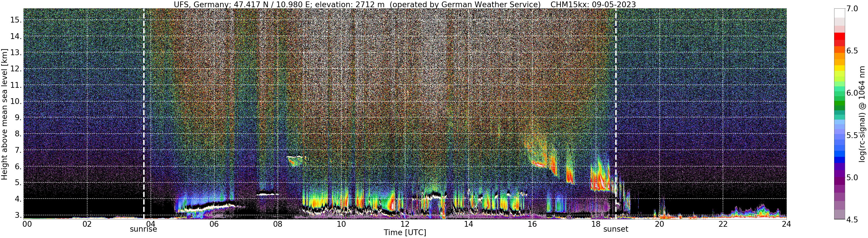
Task: Click the 'Height above mean sea level [km]' label
Action: (4, 114)
